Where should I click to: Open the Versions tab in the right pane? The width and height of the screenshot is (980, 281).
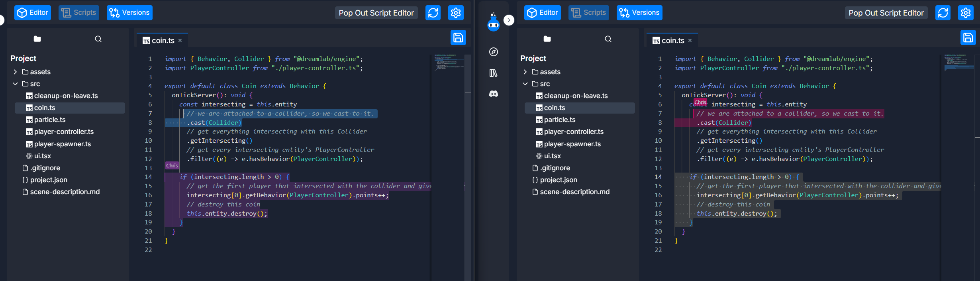click(639, 13)
